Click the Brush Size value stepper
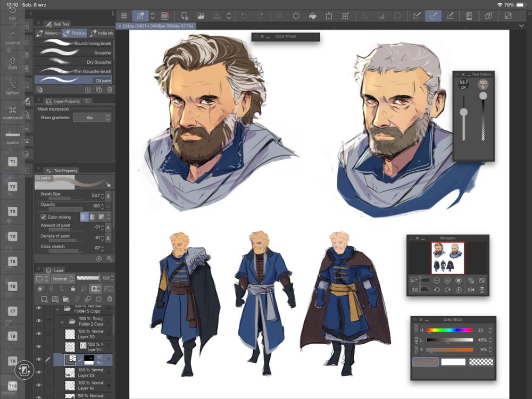This screenshot has width=532, height=399. pyautogui.click(x=102, y=196)
